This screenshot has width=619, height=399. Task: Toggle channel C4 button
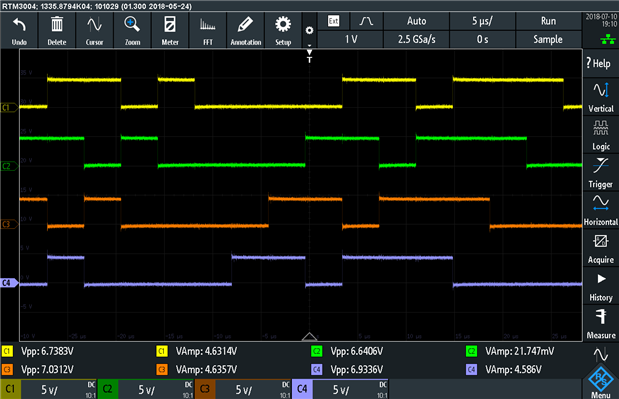(x=302, y=389)
